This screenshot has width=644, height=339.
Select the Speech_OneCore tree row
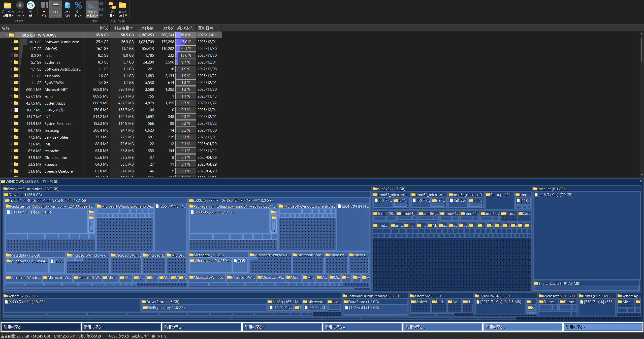[x=111, y=171]
